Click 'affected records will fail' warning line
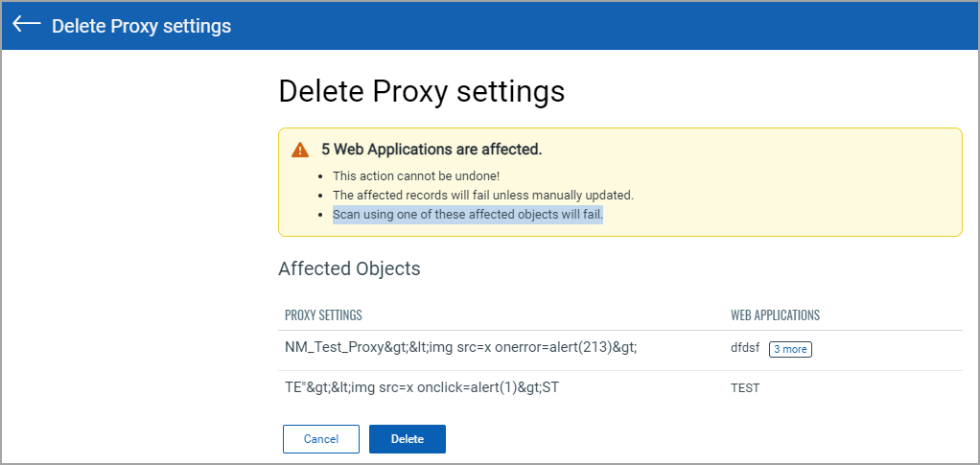 click(483, 195)
